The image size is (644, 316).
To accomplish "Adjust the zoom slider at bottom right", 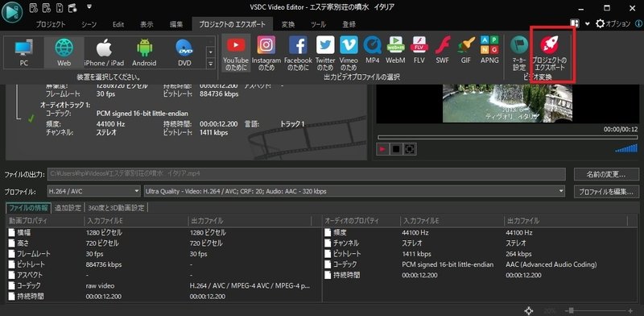I will [x=571, y=310].
